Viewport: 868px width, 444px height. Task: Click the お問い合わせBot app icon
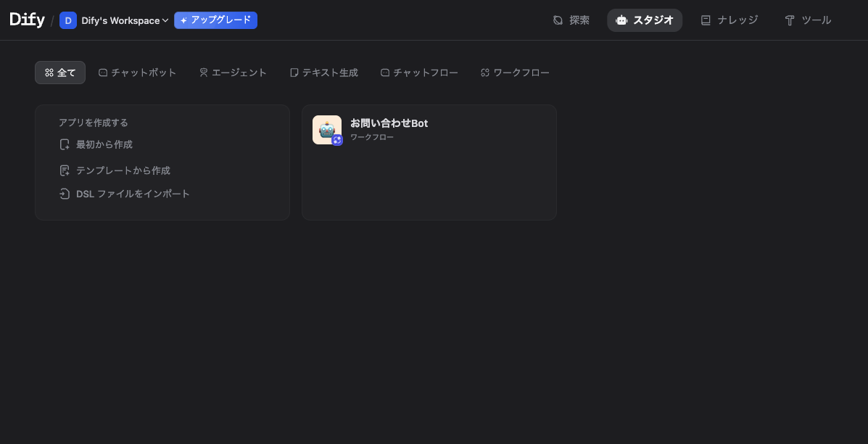pyautogui.click(x=327, y=130)
